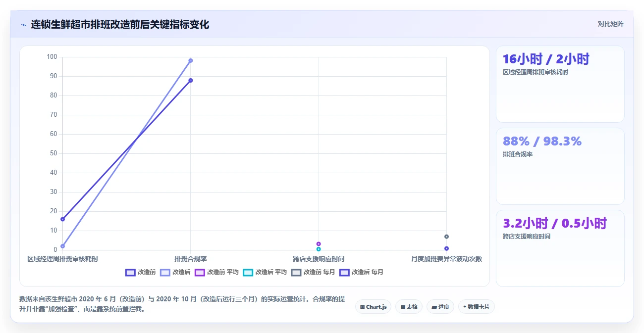The height and width of the screenshot is (333, 644).
Task: Select the 进度 pill tag
Action: click(x=440, y=307)
